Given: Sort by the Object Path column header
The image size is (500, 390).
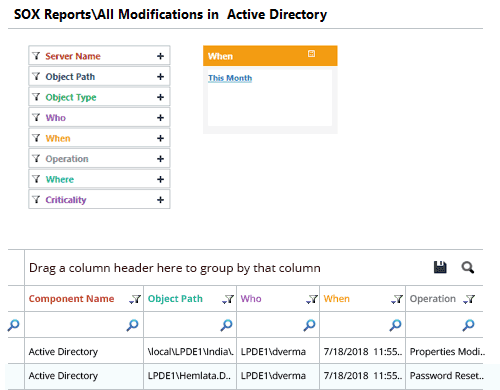Looking at the screenshot, I should click(175, 299).
